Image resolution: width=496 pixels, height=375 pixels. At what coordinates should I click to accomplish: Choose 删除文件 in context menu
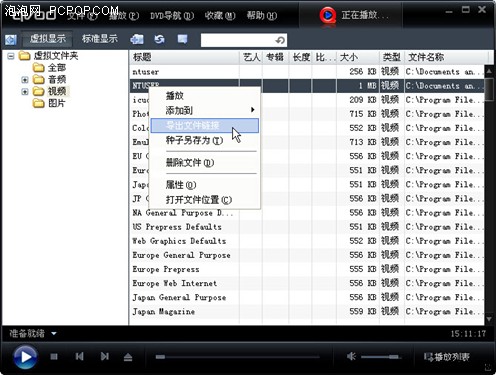[x=204, y=163]
